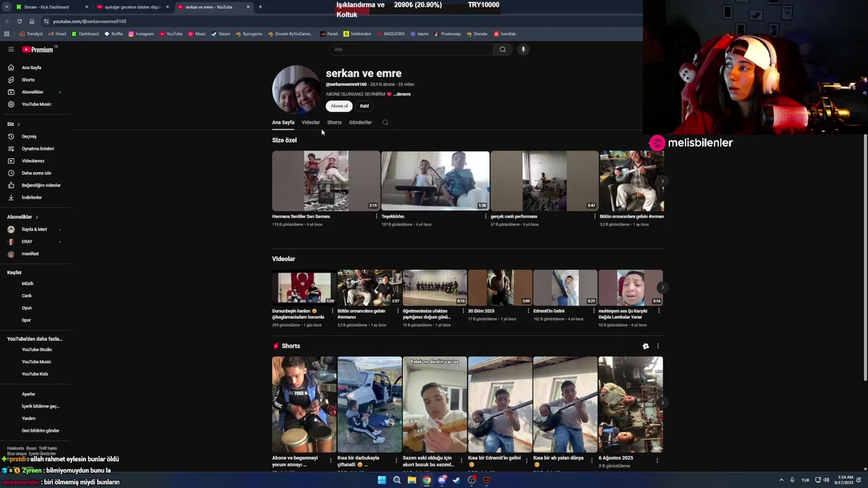The width and height of the screenshot is (868, 488).
Task: Search within the channel using magnifier icon
Action: (x=385, y=123)
